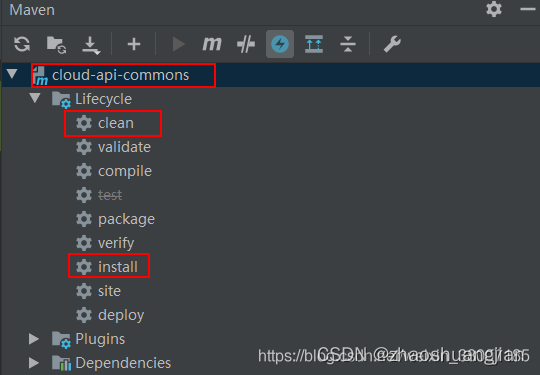Click the Expand All toolbar icon
The image size is (540, 375).
tap(314, 44)
